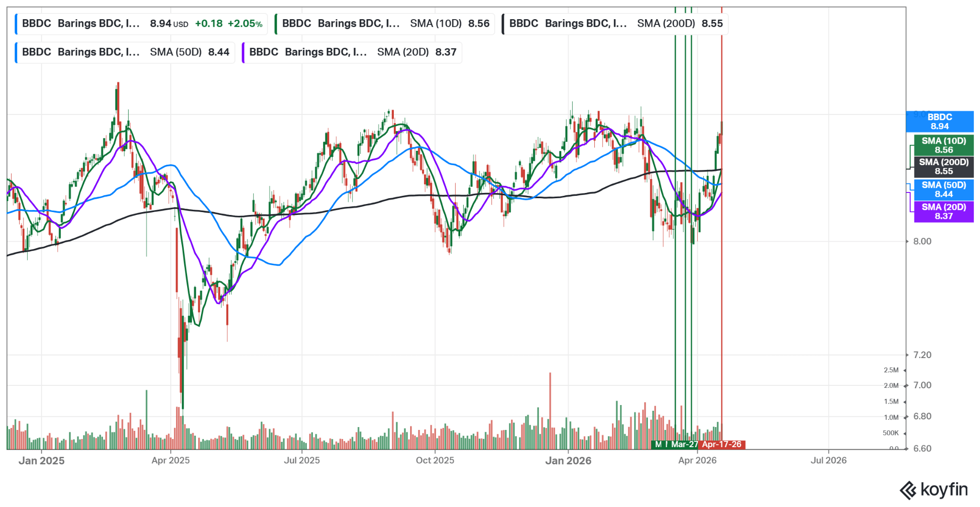Click the 2.5M volume-axis label
980x507 pixels.
pyautogui.click(x=891, y=370)
